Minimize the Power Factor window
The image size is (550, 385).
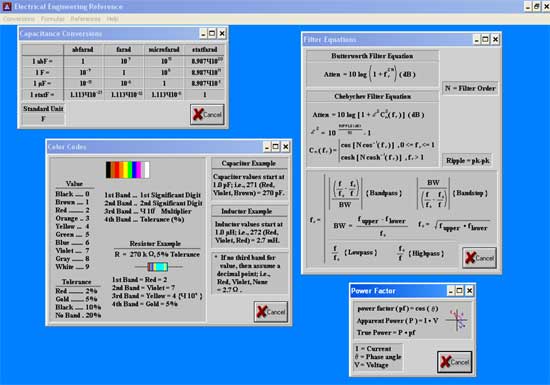(451, 291)
